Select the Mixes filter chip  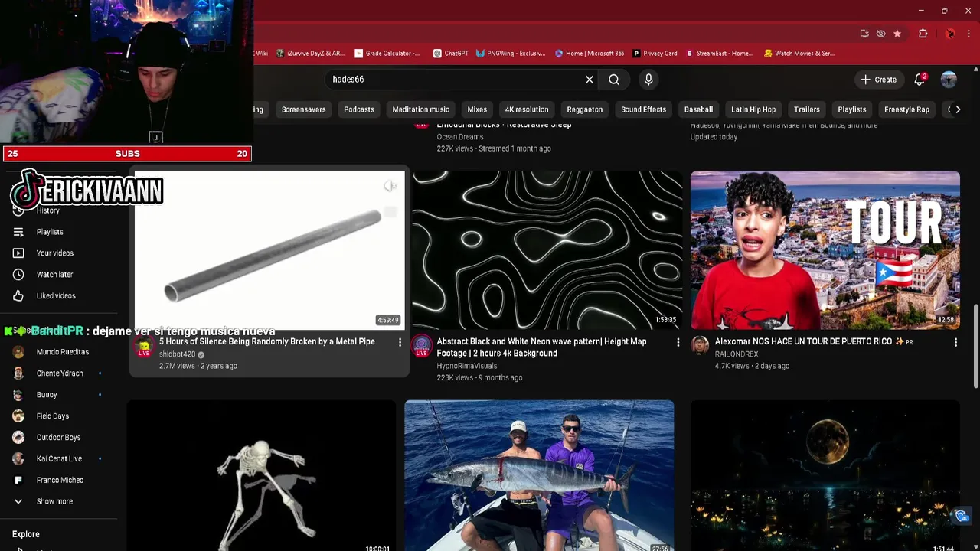pos(477,109)
